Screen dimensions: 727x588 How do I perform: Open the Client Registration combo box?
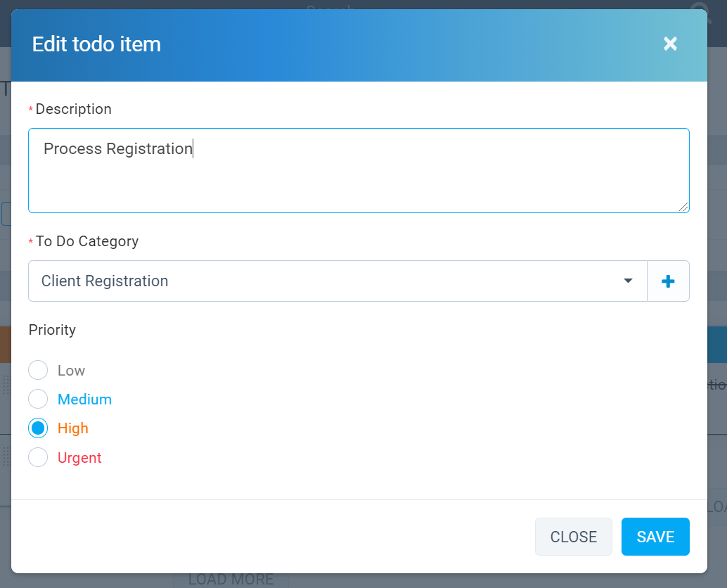pos(330,281)
